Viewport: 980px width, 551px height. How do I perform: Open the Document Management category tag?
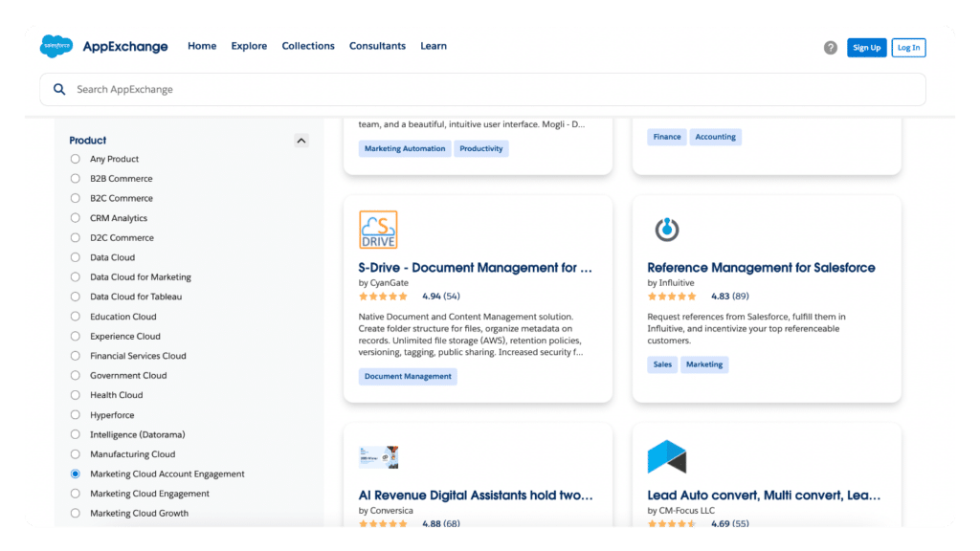coord(408,376)
